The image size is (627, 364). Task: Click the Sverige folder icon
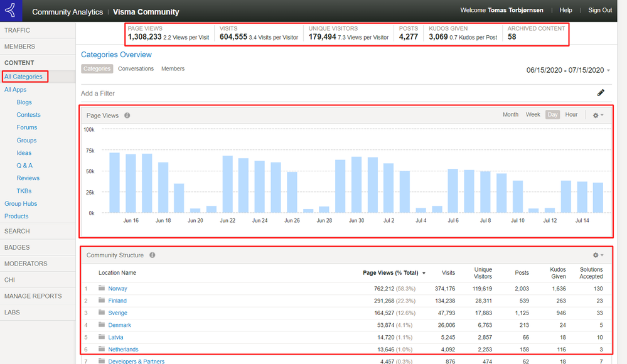pos(102,313)
